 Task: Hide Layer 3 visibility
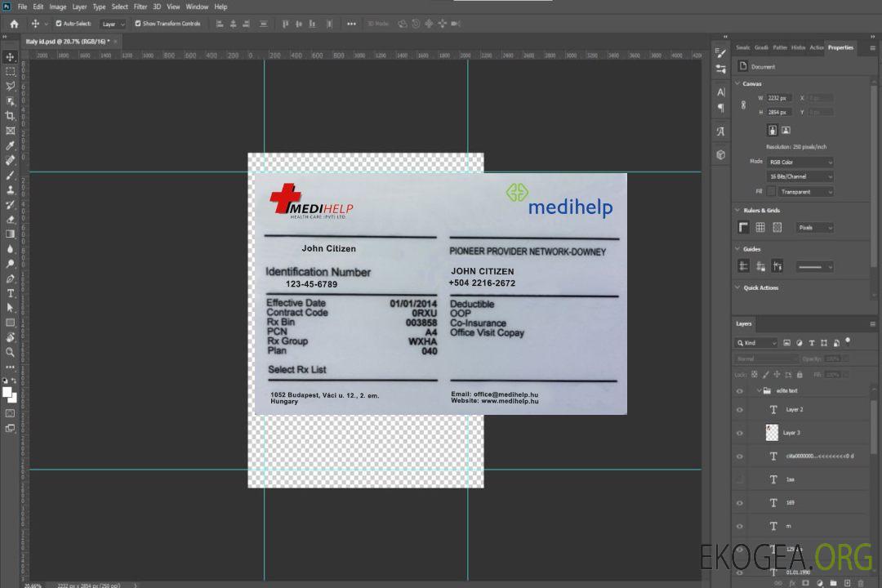coord(740,433)
